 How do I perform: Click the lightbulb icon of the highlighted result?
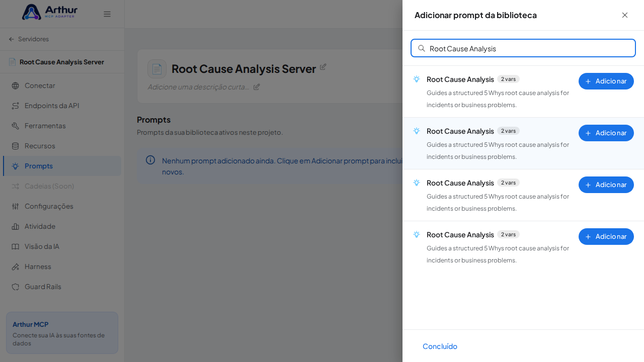point(417,131)
